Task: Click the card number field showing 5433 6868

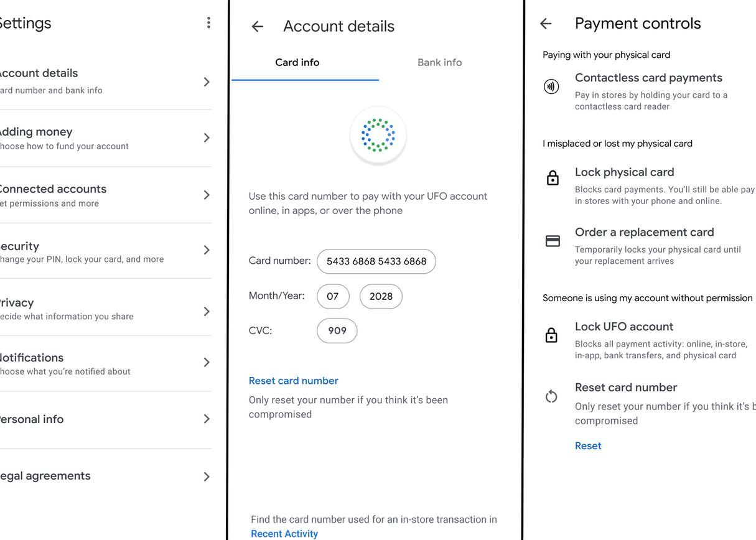Action: 376,261
